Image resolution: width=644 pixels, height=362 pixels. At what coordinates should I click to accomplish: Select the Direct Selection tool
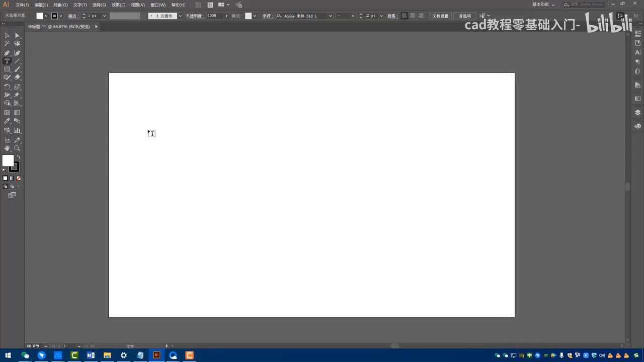click(x=17, y=35)
